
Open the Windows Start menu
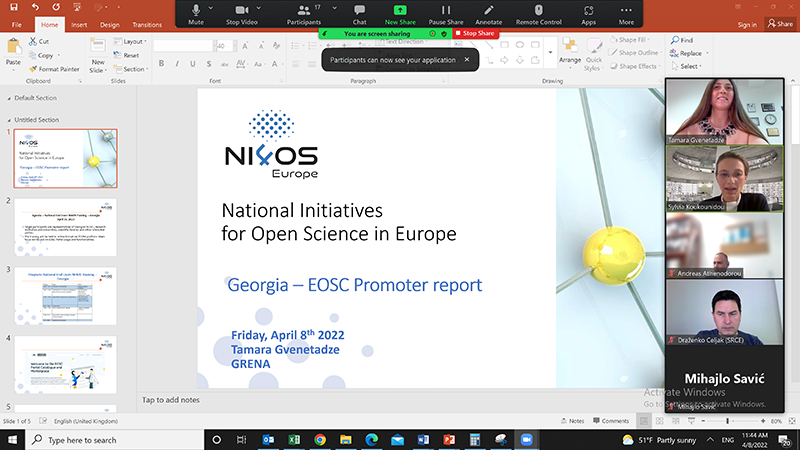pyautogui.click(x=12, y=440)
